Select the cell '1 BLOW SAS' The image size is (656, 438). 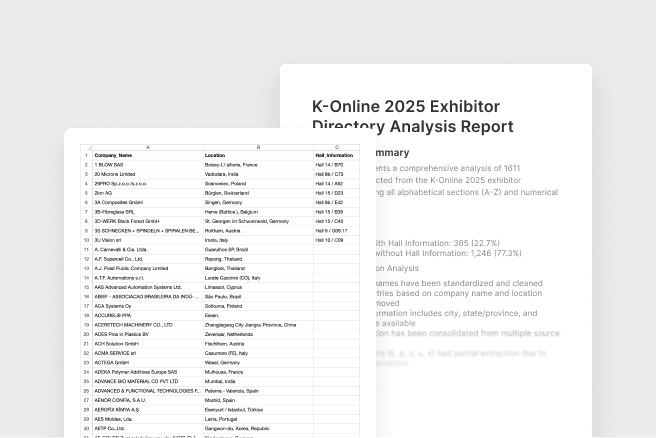(x=148, y=165)
